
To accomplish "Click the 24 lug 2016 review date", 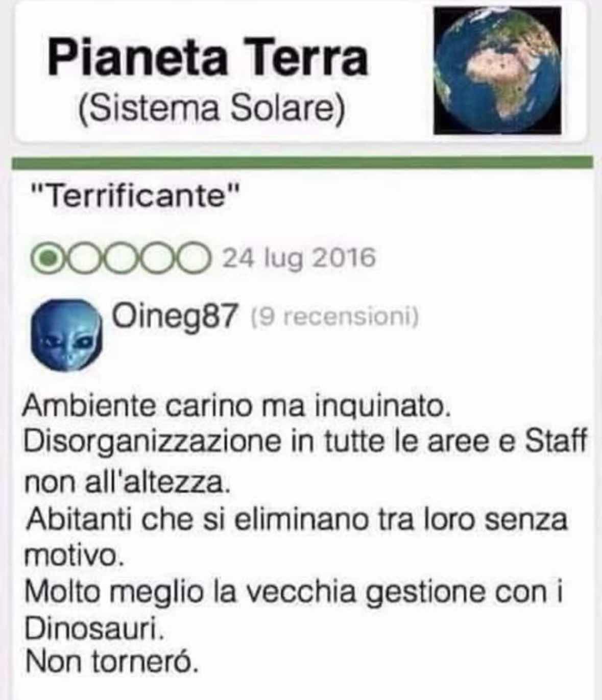I will tap(299, 258).
